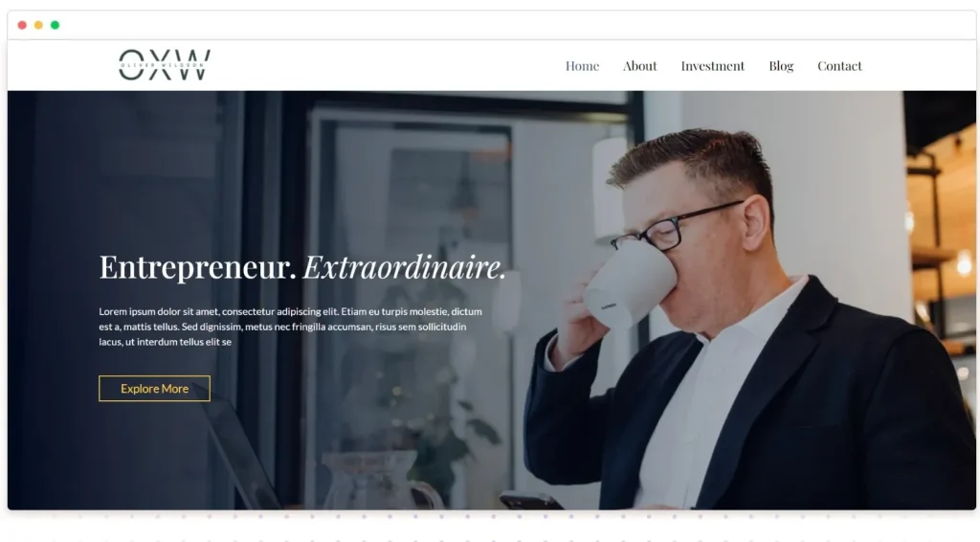Click the red close dot
The width and height of the screenshot is (980, 542).
[22, 25]
